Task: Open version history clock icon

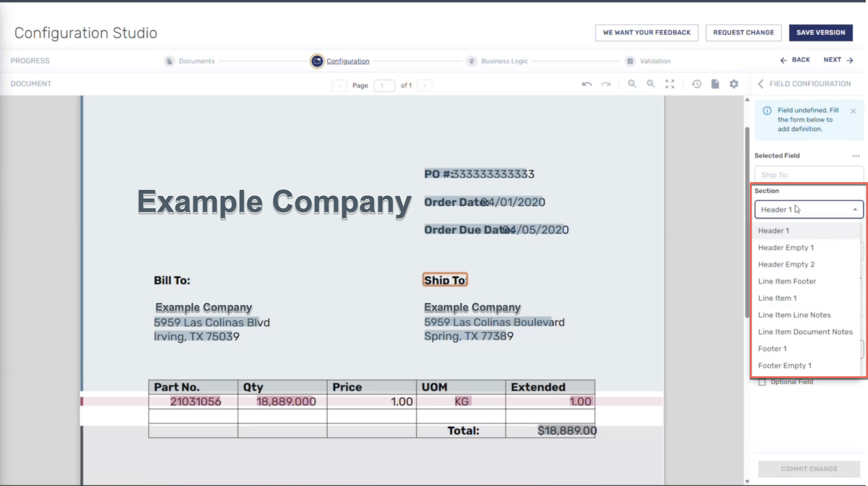Action: point(697,84)
